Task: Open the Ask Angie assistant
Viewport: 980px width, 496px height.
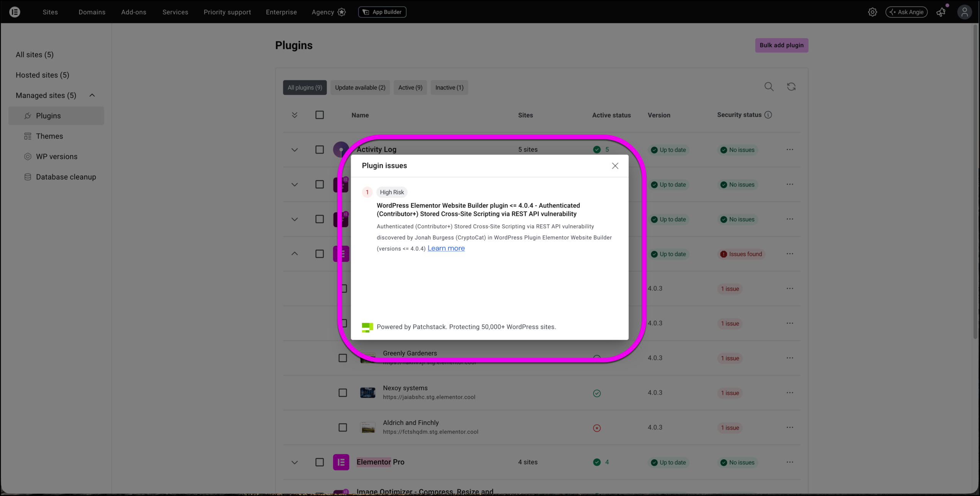Action: pyautogui.click(x=906, y=12)
